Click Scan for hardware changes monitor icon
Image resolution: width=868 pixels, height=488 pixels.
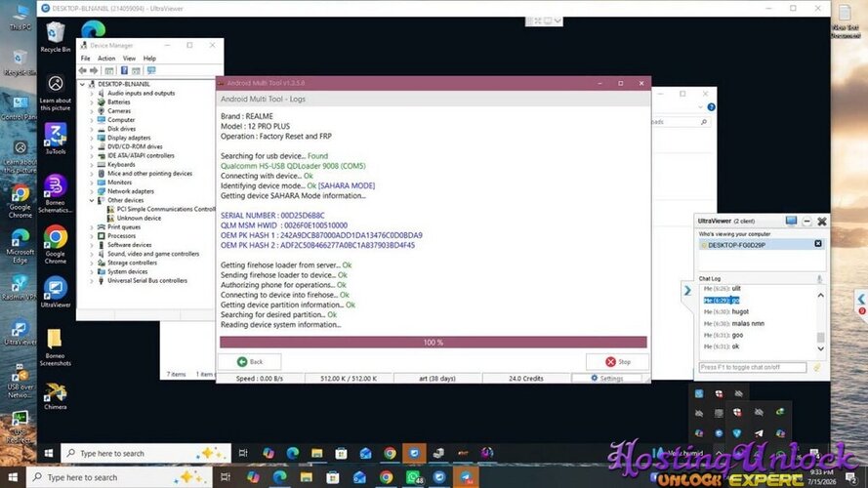click(150, 70)
